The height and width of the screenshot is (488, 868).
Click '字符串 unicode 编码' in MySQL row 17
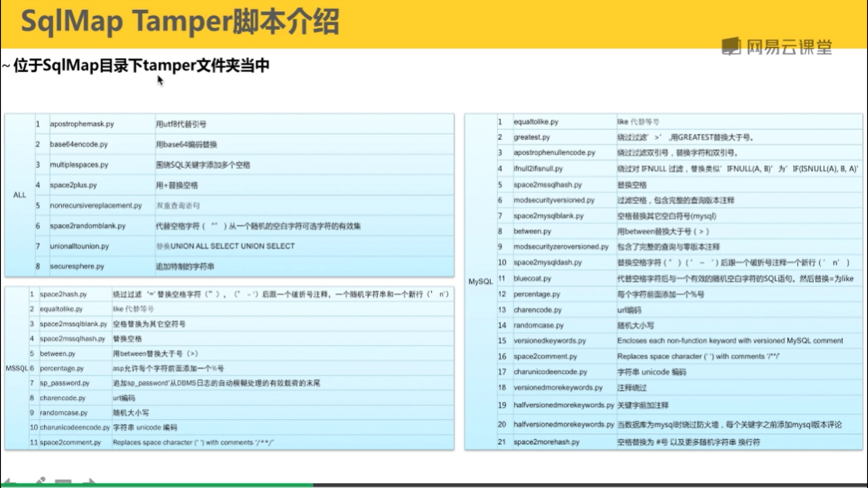pos(651,372)
